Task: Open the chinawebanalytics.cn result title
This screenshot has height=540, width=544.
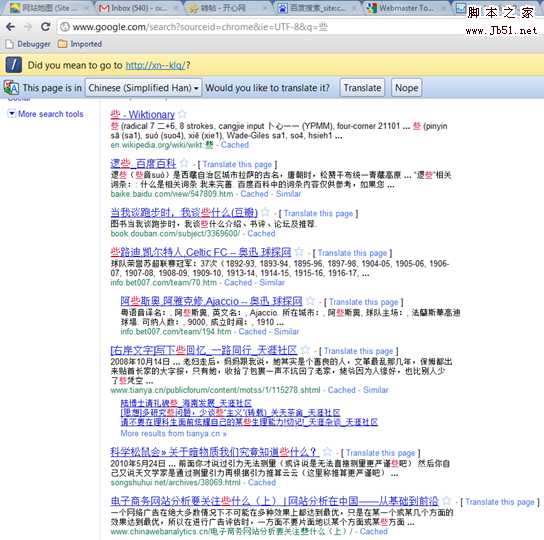Action: pos(274,501)
